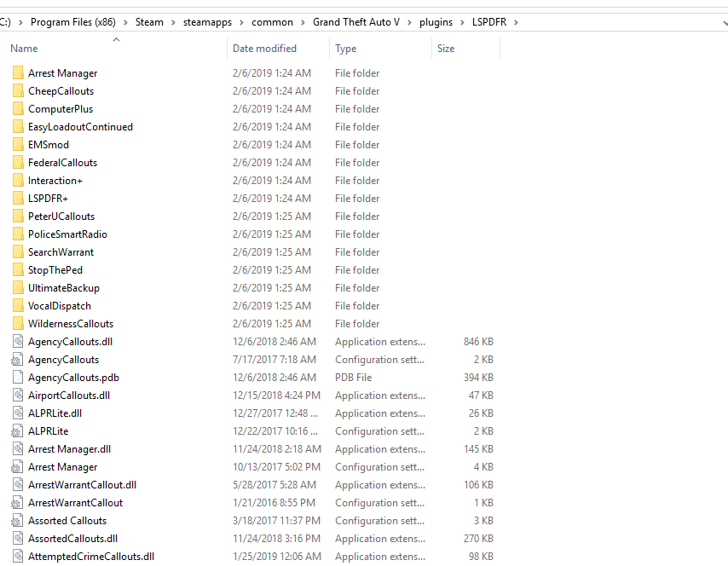Select the PeterUCallouts folder icon
Viewport: 728px width, 566px height.
pos(18,216)
